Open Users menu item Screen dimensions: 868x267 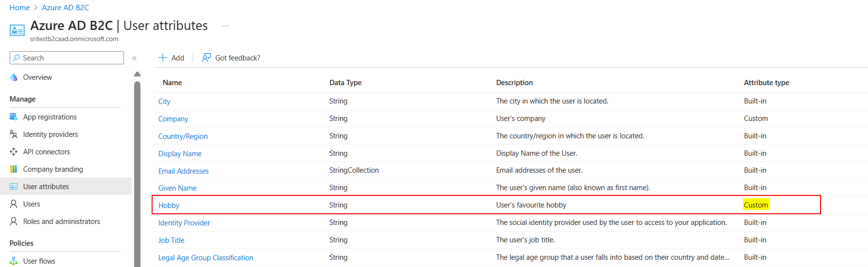(31, 204)
